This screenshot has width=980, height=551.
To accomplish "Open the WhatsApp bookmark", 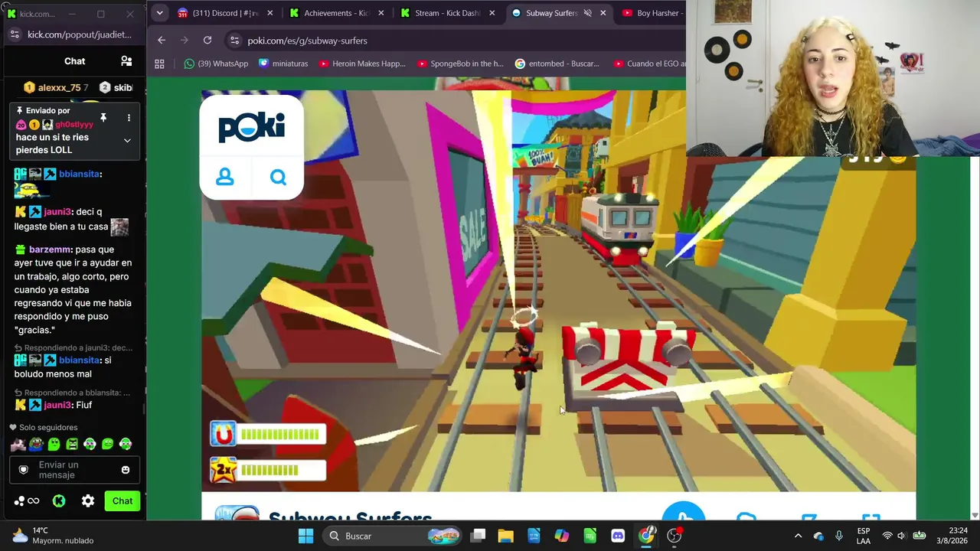I will (216, 64).
